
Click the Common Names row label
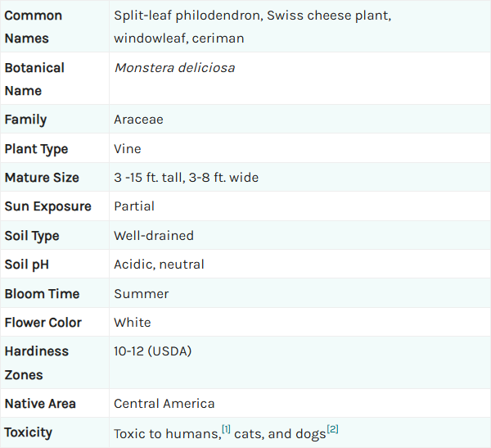(34, 27)
